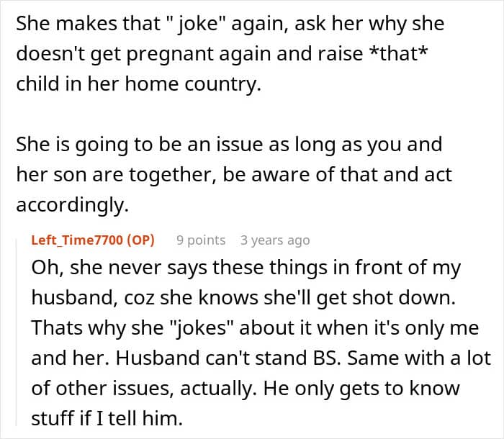This screenshot has height=439, width=504.
Task: Click the final line stuff if I tell him
Action: click(x=107, y=419)
